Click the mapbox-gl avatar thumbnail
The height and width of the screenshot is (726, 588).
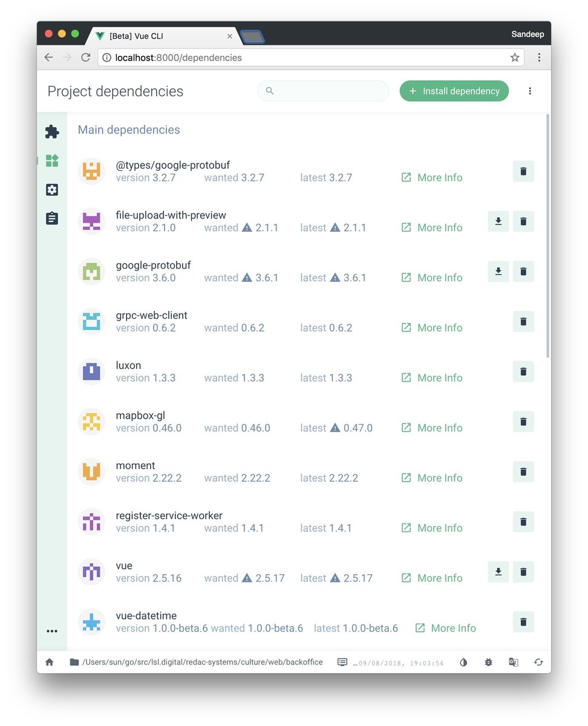point(91,422)
